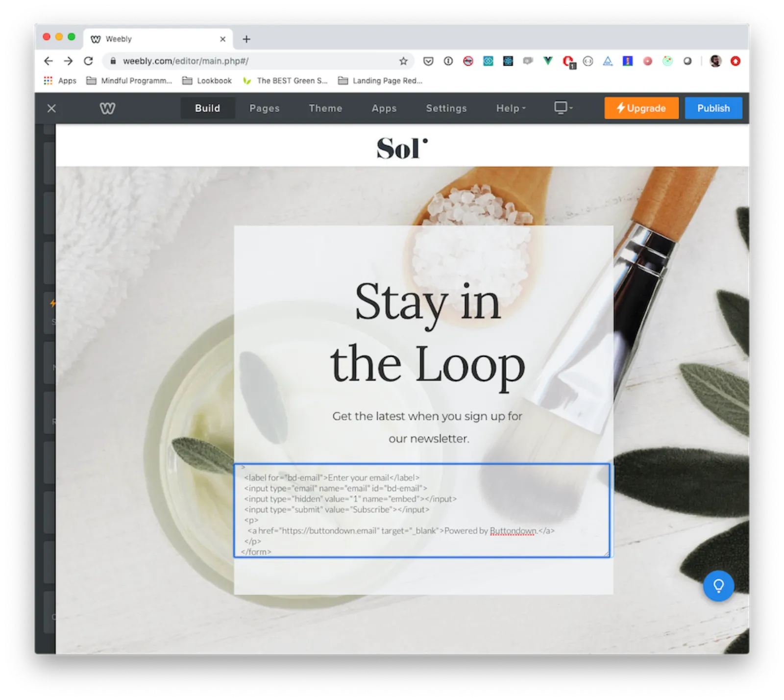Reload the Weebly editor page

click(x=88, y=61)
